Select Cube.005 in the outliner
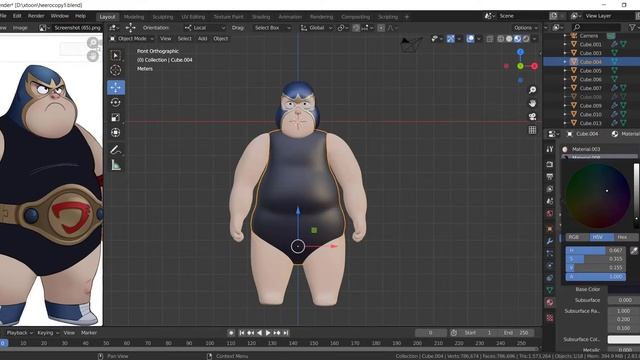Screen dimensions: 640x360 tap(591, 71)
